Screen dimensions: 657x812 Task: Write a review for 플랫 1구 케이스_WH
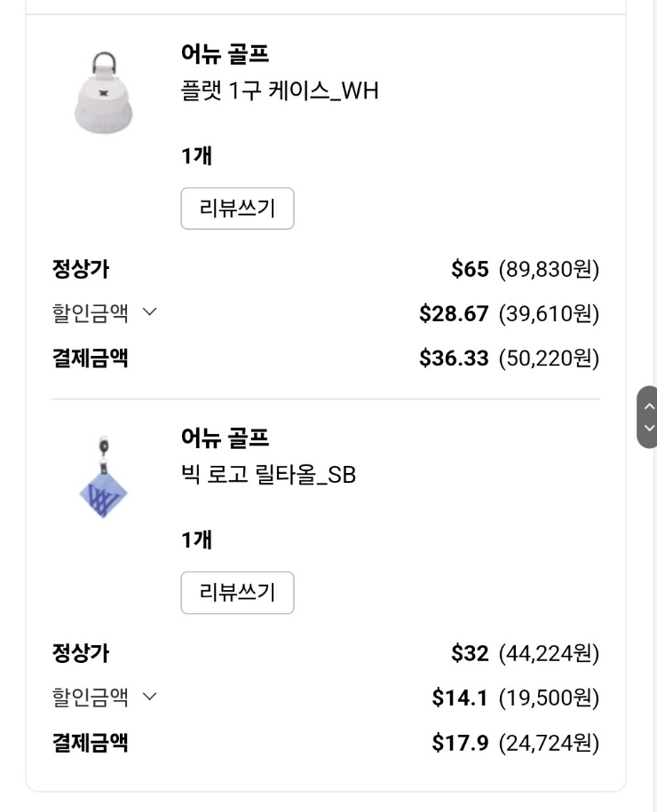pos(237,209)
